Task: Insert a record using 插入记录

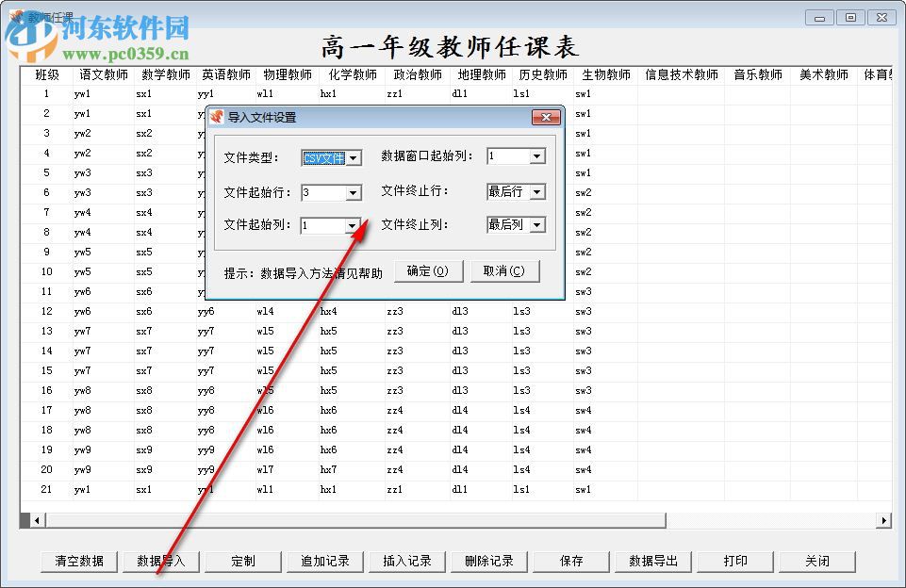Action: pyautogui.click(x=406, y=561)
